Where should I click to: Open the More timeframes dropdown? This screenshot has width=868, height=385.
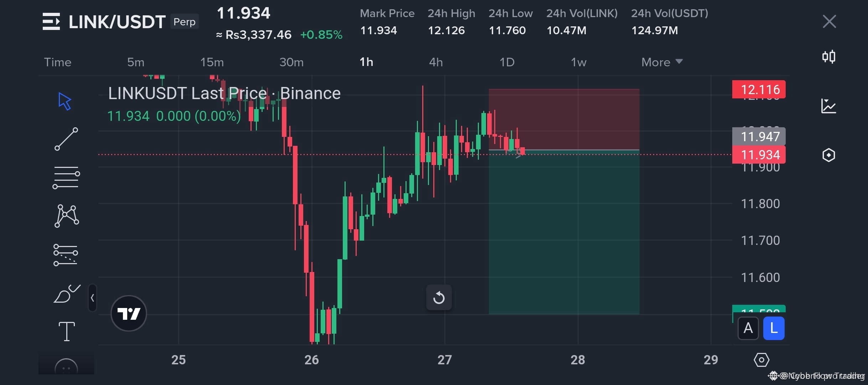(661, 62)
